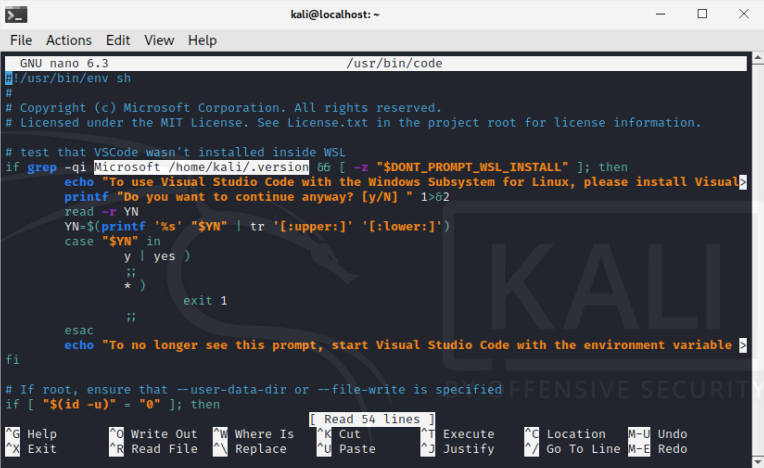Click the scrollbar up arrow
Screen dimensions: 764x468
coord(758,58)
